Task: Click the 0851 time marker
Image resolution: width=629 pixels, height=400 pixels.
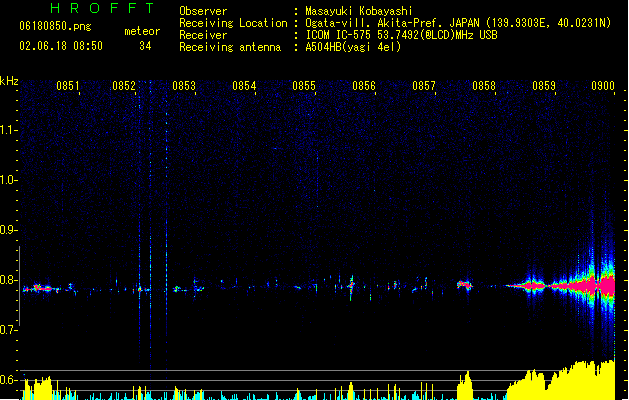Action: [x=68, y=85]
